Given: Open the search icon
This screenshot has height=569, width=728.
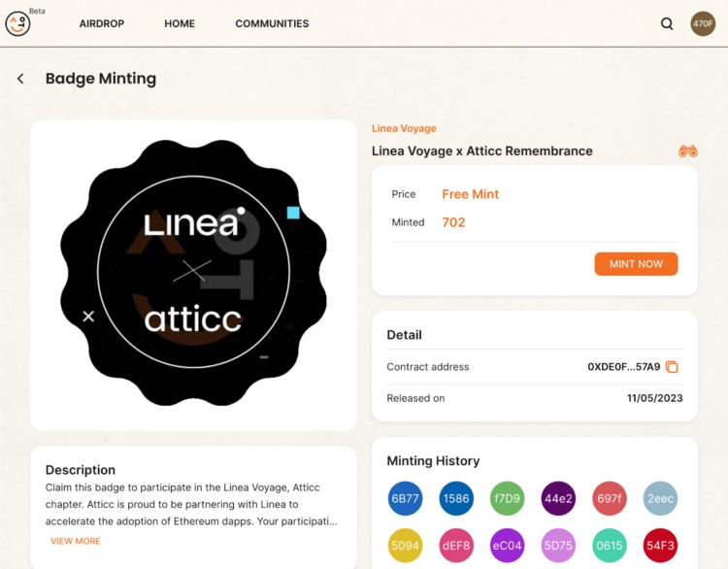Looking at the screenshot, I should (667, 24).
